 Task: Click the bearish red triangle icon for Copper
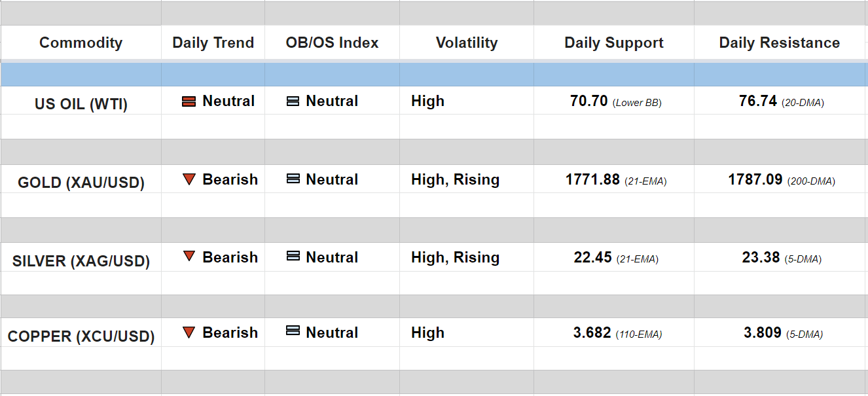[x=189, y=333]
